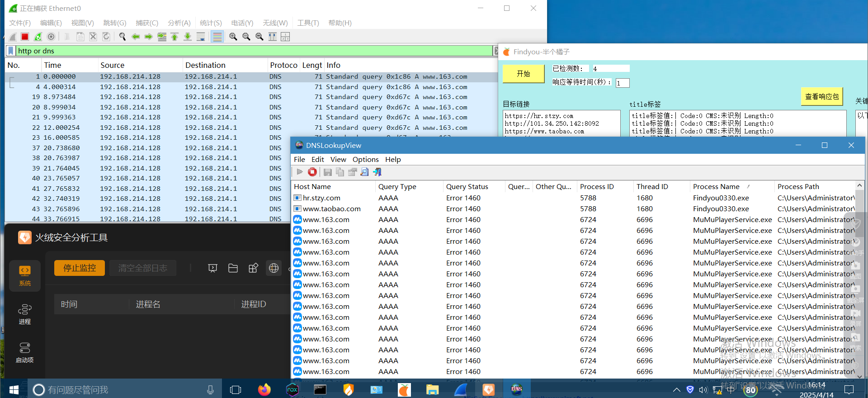Open Help menu in DNSLookupView
The image size is (868, 398).
[393, 159]
